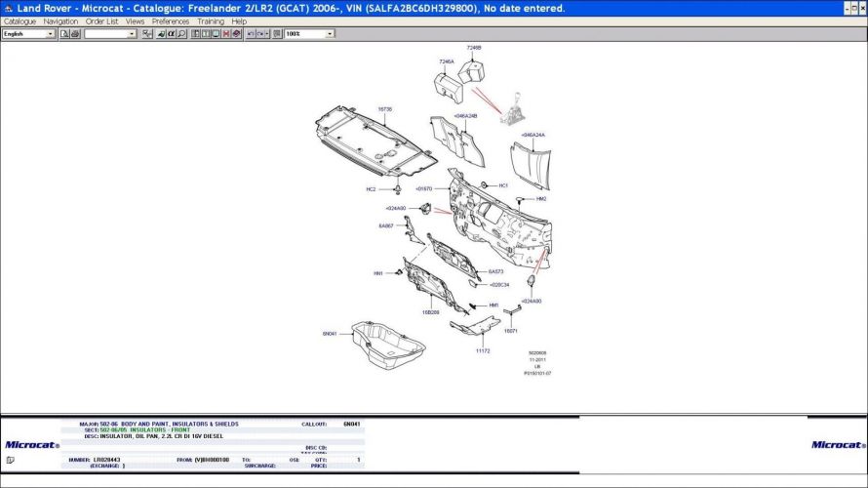This screenshot has width=868, height=488.
Task: Select callout <046A24A in the diagram
Action: point(533,135)
